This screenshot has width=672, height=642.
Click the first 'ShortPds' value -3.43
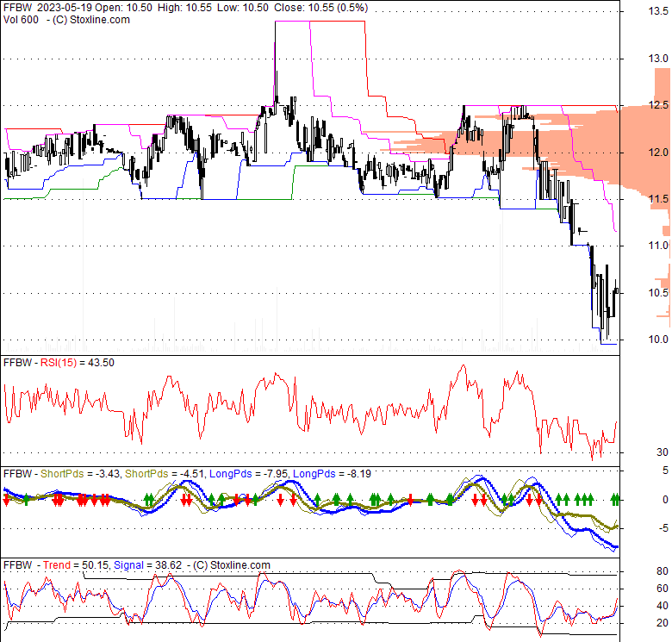[105, 474]
